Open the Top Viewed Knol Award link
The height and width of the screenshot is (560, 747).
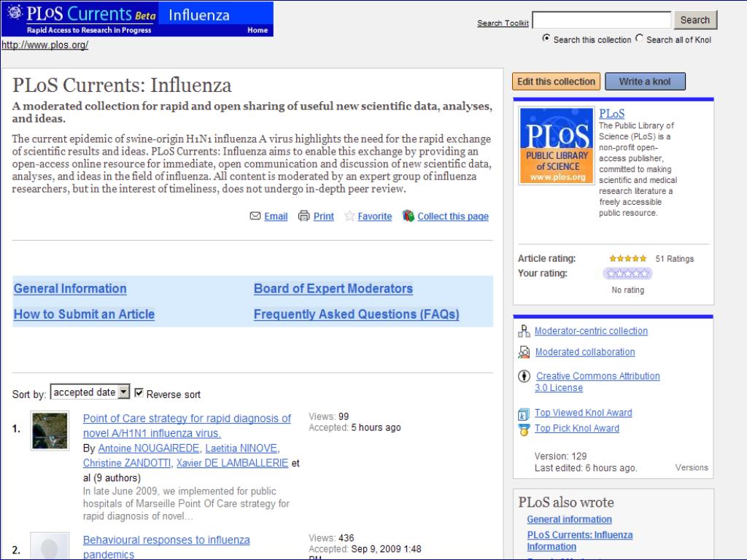583,413
